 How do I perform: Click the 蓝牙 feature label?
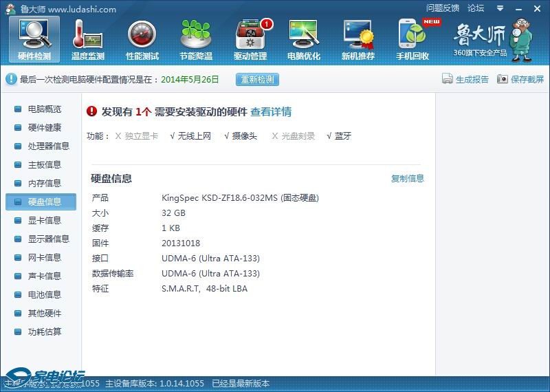click(342, 135)
